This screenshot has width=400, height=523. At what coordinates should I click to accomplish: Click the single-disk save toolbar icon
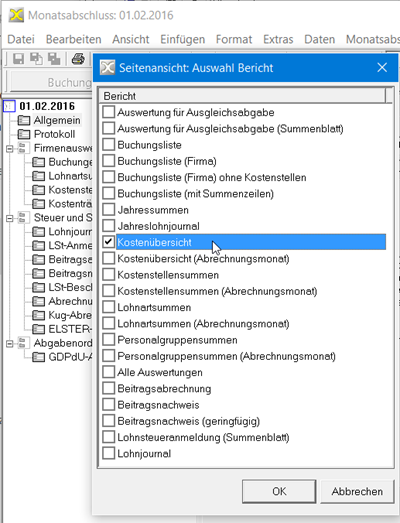[x=18, y=59]
